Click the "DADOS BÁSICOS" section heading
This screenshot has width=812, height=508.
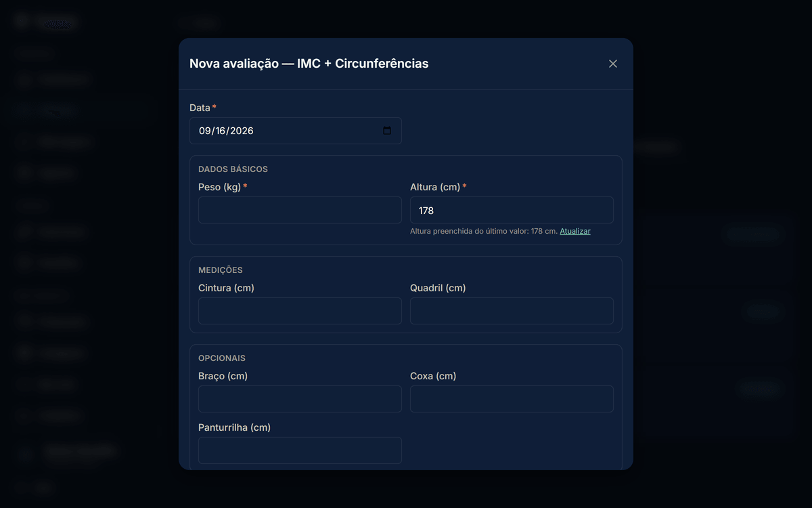[233, 169]
